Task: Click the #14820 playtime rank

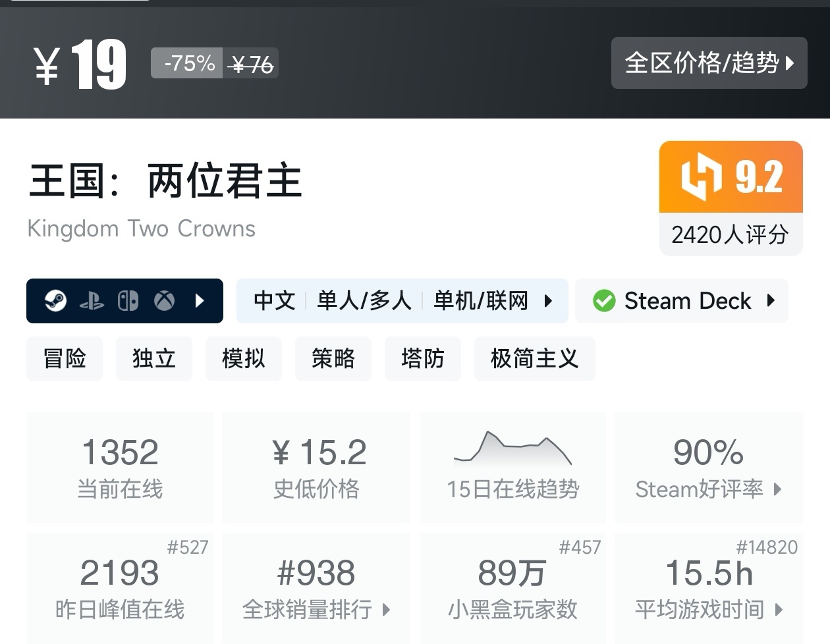Action: pyautogui.click(x=767, y=547)
